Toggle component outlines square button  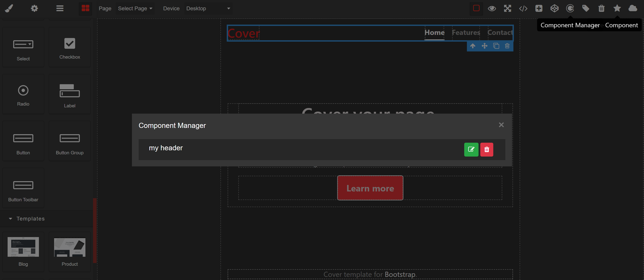[476, 8]
